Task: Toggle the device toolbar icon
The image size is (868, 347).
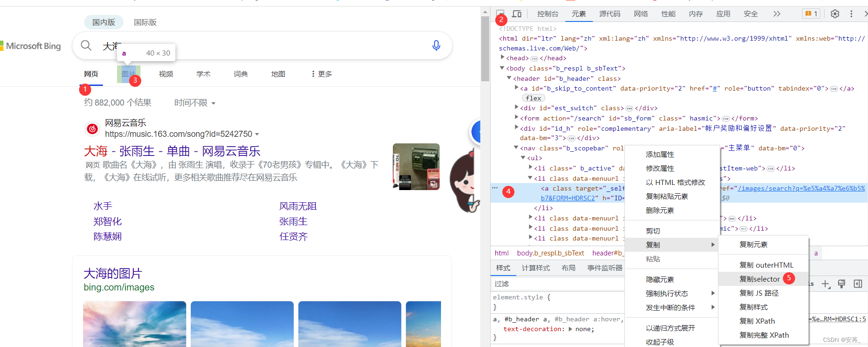Action: click(x=517, y=14)
